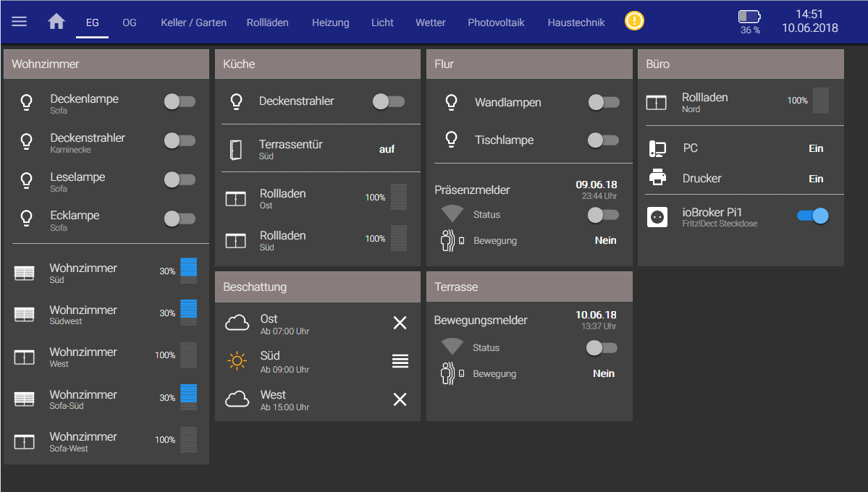Click the Wohnzimmer Sofa-Süd blind icon

(25, 399)
